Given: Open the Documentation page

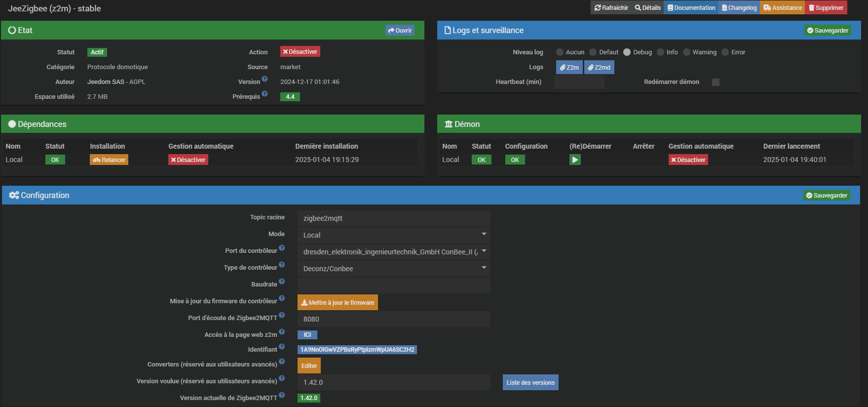Looking at the screenshot, I should pyautogui.click(x=691, y=7).
